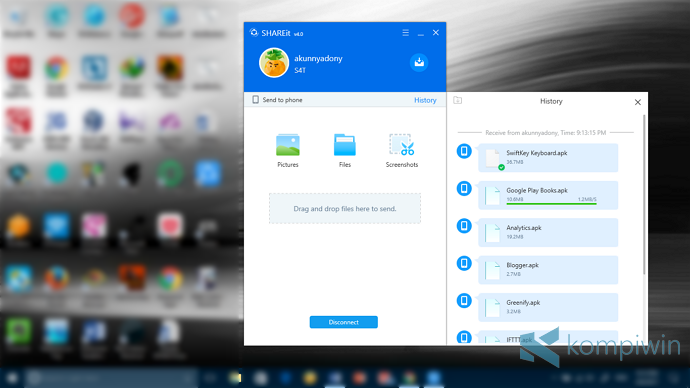Click the Send to phone label
The image size is (690, 388).
(x=282, y=100)
